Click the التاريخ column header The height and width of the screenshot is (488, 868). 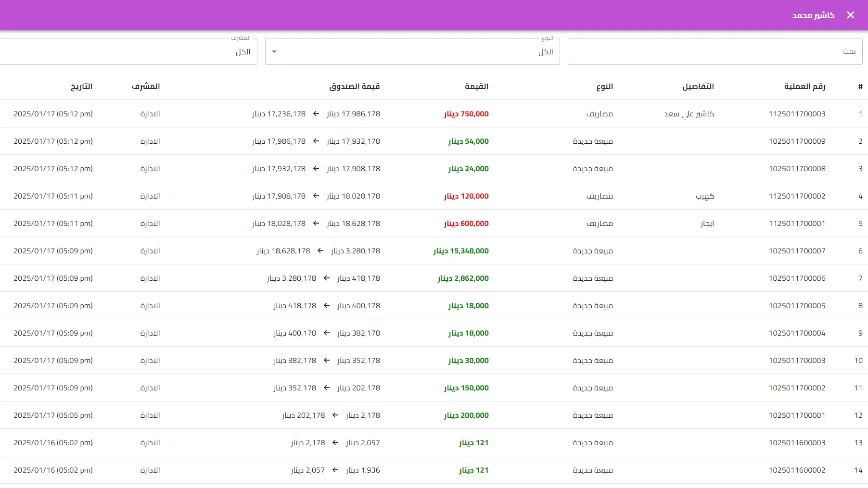81,87
